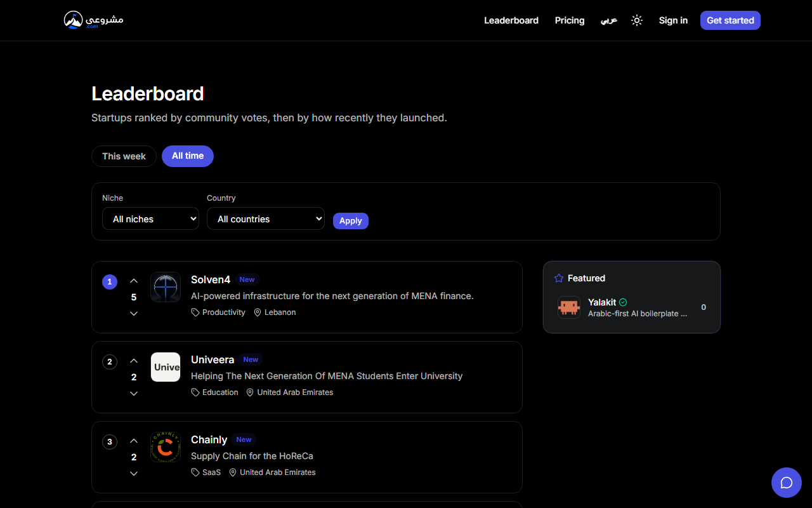Click the New badge beside Chainly
The image size is (812, 508).
pos(244,439)
